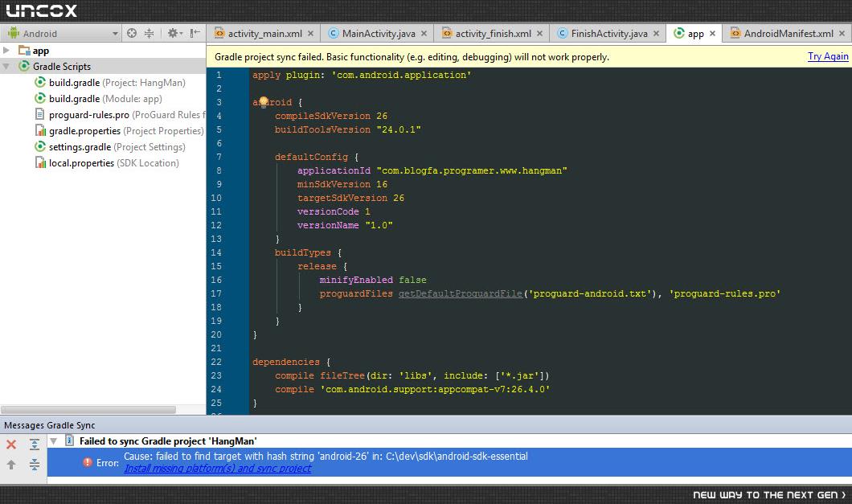Switch to FinishActivity.java tab
Viewport: 852px width, 504px height.
[608, 33]
